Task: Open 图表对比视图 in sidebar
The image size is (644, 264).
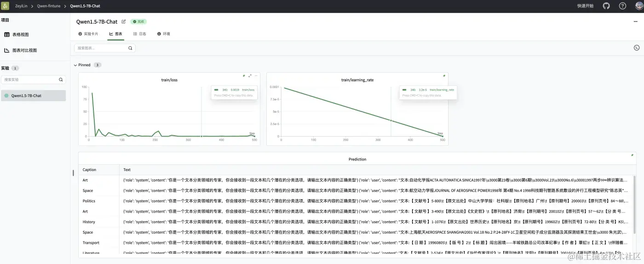Action: pos(21,50)
